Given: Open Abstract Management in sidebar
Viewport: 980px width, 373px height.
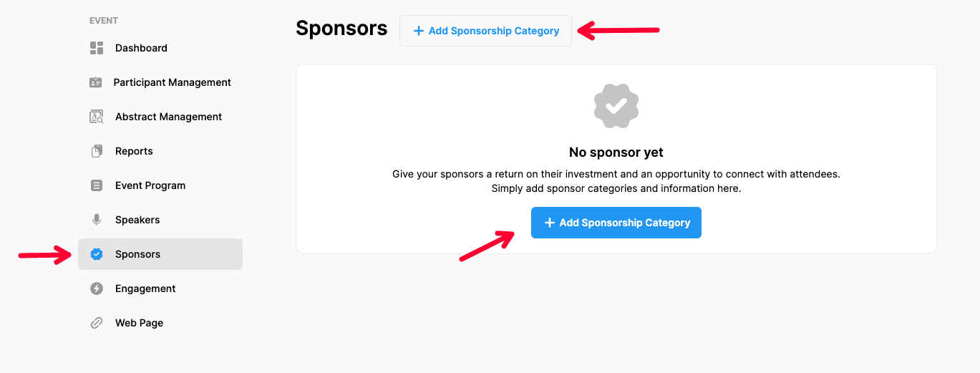Looking at the screenshot, I should 168,117.
